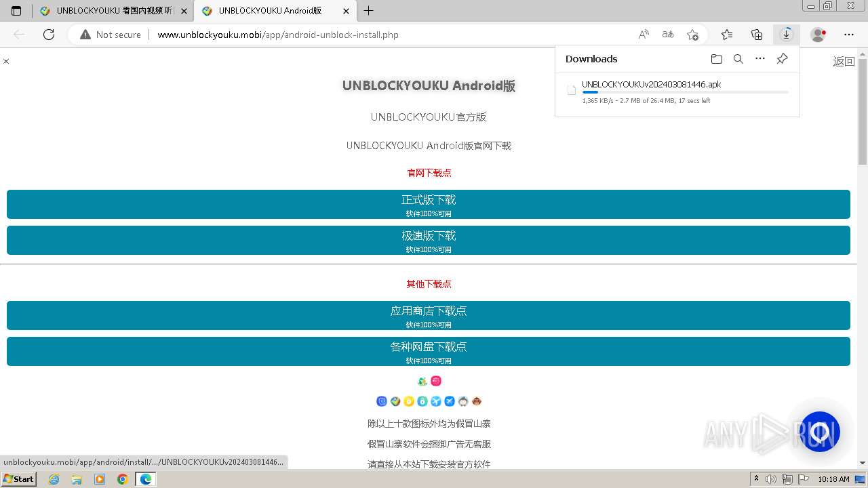The height and width of the screenshot is (488, 868).
Task: Click the grey owl app icon
Action: tap(463, 401)
